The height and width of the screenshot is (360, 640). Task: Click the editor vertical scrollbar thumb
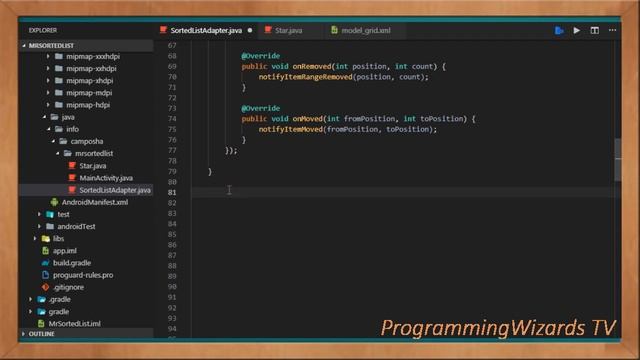[618, 160]
